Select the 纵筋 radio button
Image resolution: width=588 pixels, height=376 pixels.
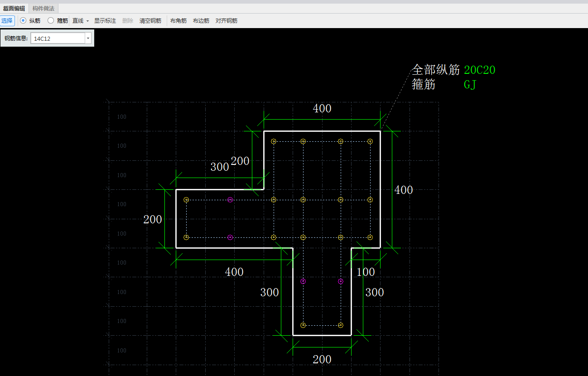tap(23, 20)
